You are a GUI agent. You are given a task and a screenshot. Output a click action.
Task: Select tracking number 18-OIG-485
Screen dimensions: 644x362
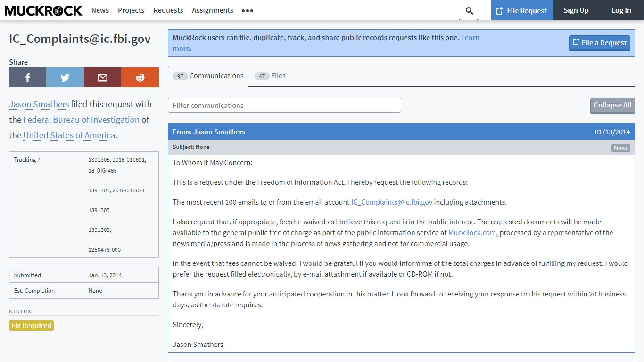click(103, 171)
